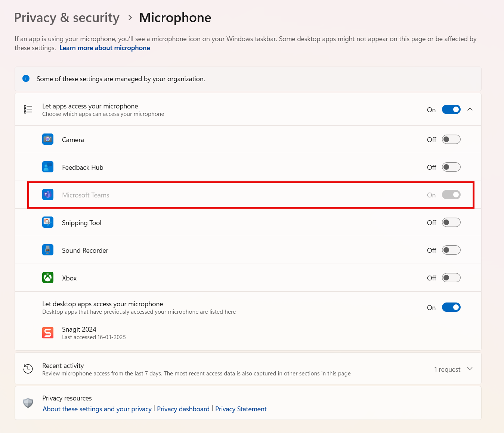Click the Camera app icon

tap(48, 139)
